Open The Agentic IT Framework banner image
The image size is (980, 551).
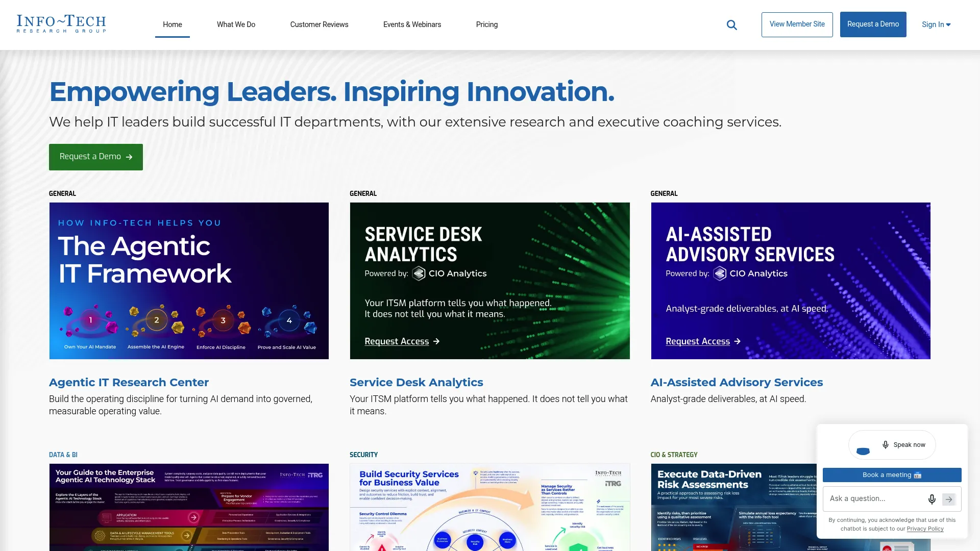(189, 281)
